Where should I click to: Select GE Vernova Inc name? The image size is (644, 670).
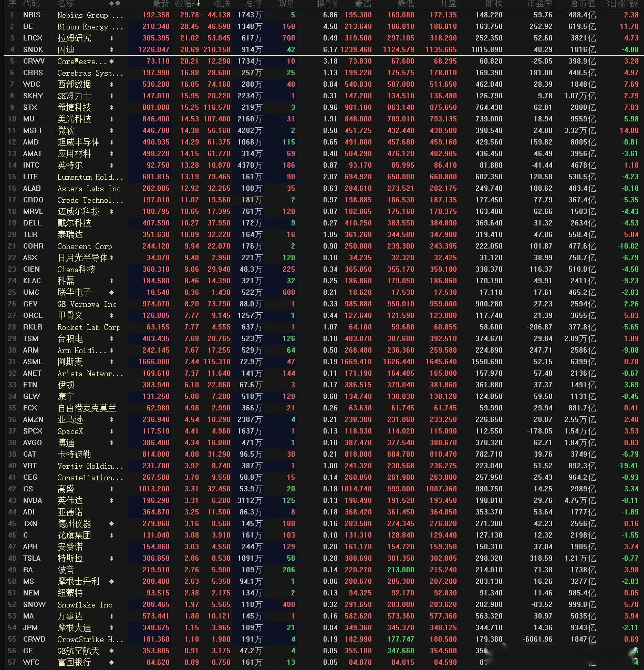(x=87, y=304)
